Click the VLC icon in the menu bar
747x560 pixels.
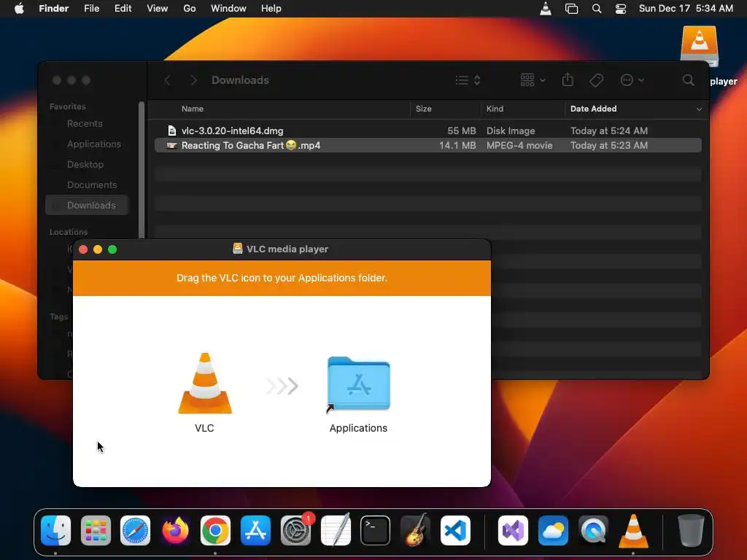pos(546,9)
